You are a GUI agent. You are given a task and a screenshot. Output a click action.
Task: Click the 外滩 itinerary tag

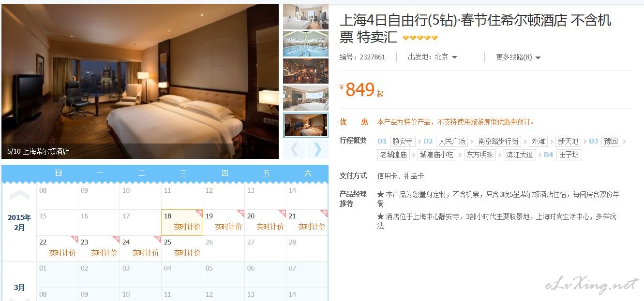point(538,141)
